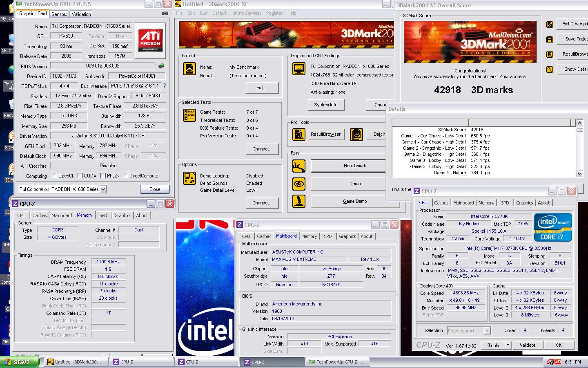This screenshot has width=588, height=368.
Task: Click the Close button in GPU-Z
Action: click(x=155, y=189)
